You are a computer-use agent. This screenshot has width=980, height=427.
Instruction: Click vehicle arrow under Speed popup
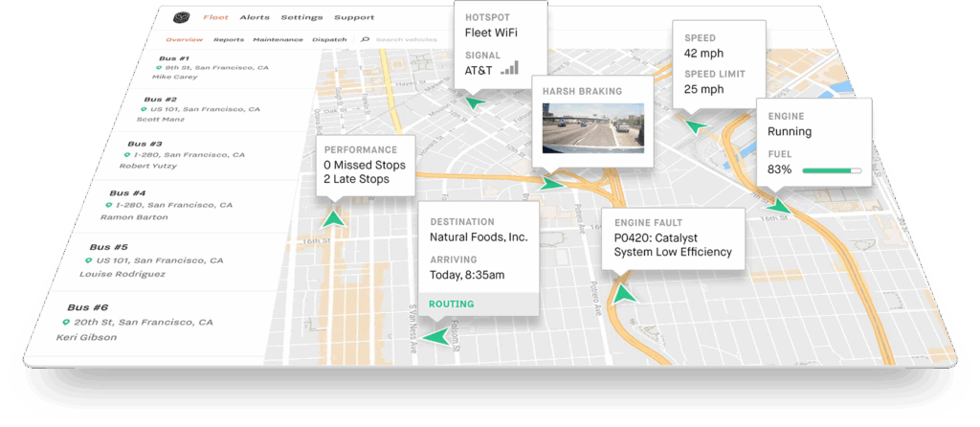[694, 127]
